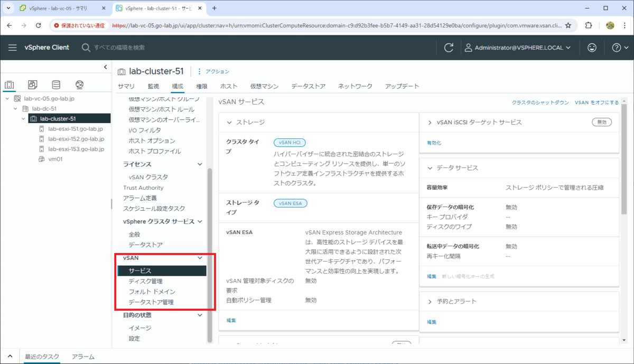
Task: Click lab-dc-51 datacenter icon
Action: pos(26,109)
